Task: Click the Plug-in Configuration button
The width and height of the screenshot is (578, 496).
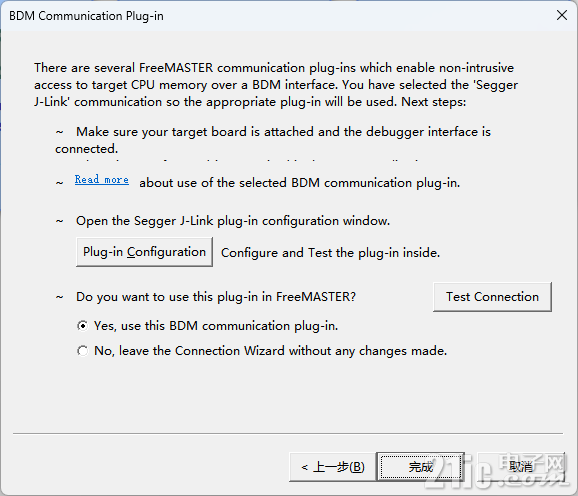Action: point(144,252)
